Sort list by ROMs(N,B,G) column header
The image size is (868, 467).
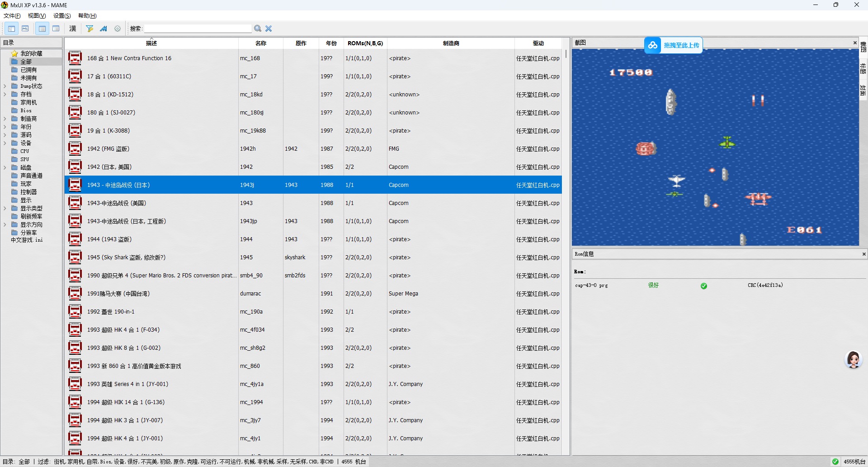(x=365, y=43)
